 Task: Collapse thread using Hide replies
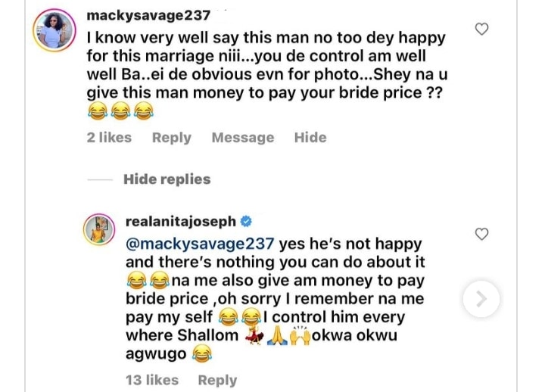point(167,179)
